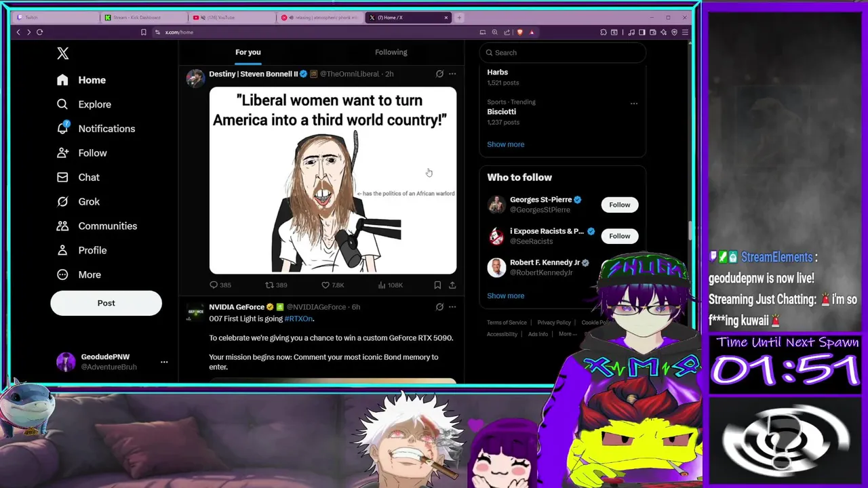Viewport: 868px width, 488px height.
Task: Click Grok icon on NVIDIA GeForce post
Action: (439, 307)
